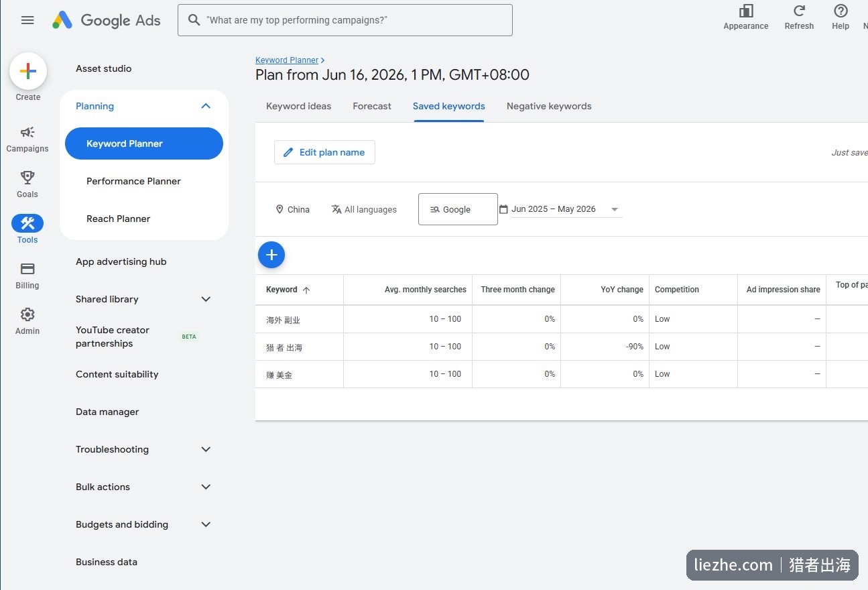Sort by YoY change header
The image size is (868, 590).
(622, 290)
